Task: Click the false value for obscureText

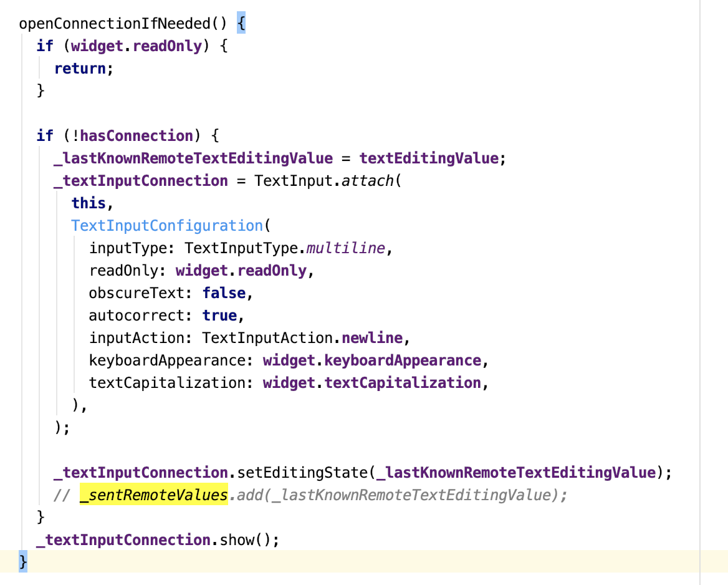Action: [223, 292]
